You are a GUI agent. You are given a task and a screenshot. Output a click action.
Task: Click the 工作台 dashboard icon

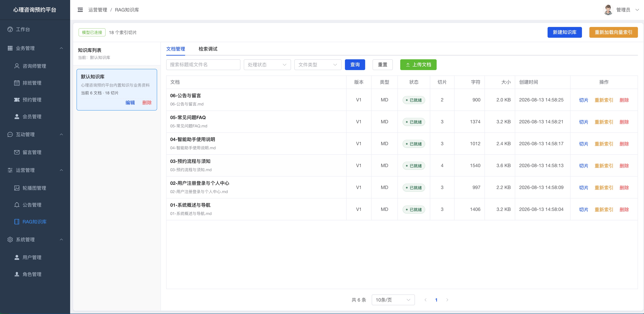tap(10, 29)
